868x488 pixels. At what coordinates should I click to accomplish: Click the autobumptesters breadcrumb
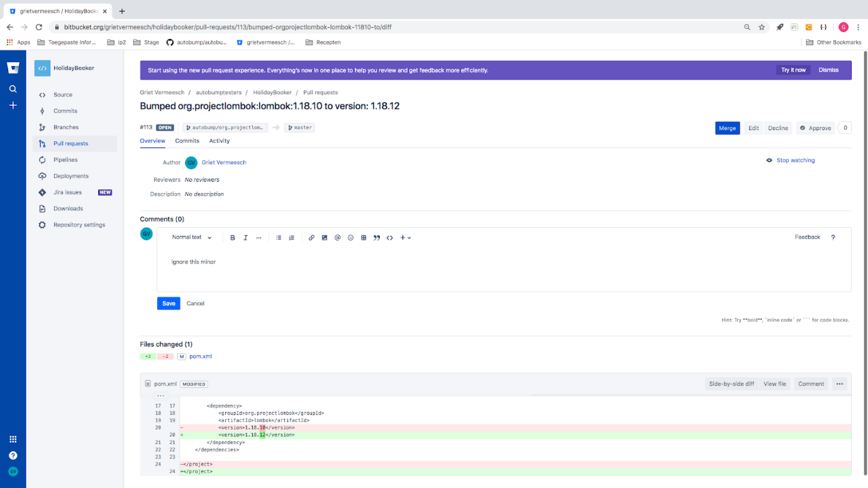(218, 92)
